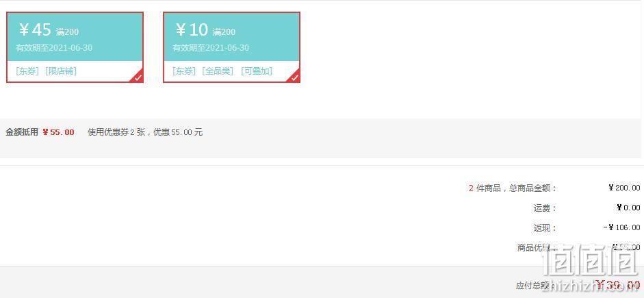
Task: Click the 返现 -¥106.00 amount
Action: 622,227
